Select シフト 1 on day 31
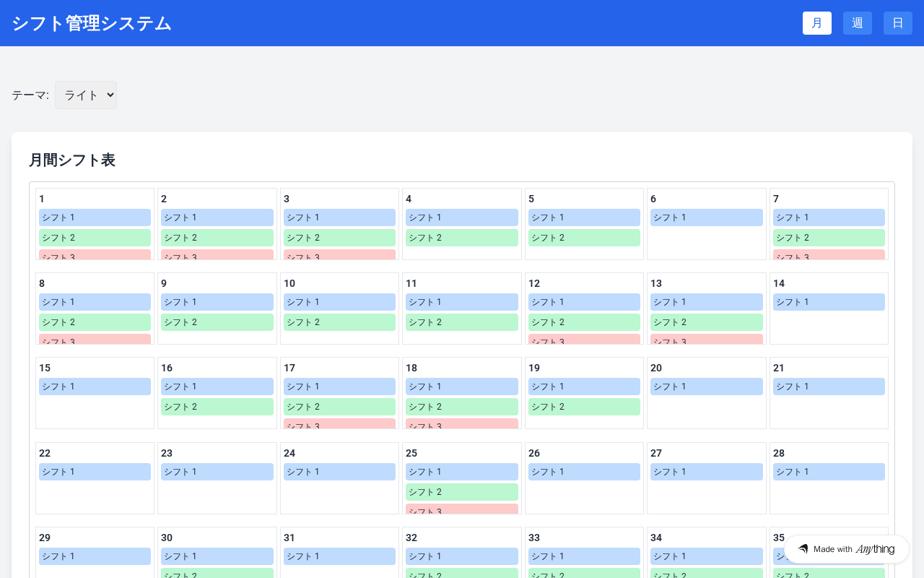 [339, 556]
